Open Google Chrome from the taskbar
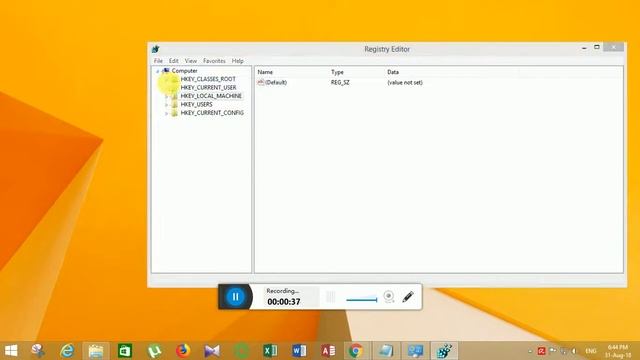The width and height of the screenshot is (640, 360). pos(356,351)
